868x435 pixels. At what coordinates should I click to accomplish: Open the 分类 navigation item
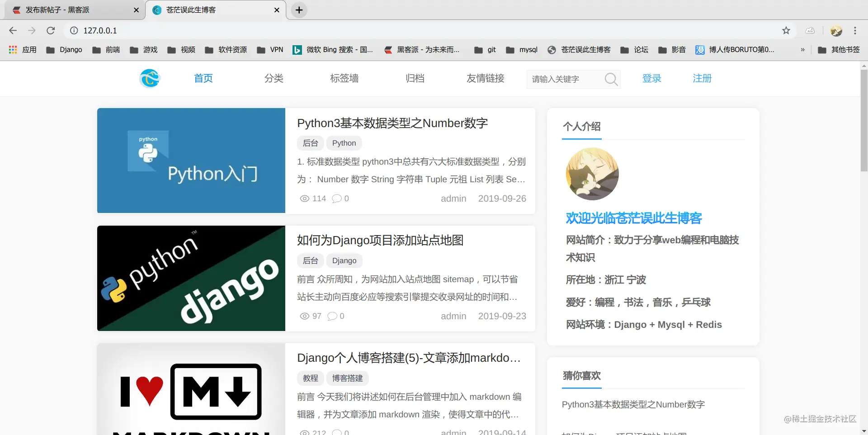[274, 78]
